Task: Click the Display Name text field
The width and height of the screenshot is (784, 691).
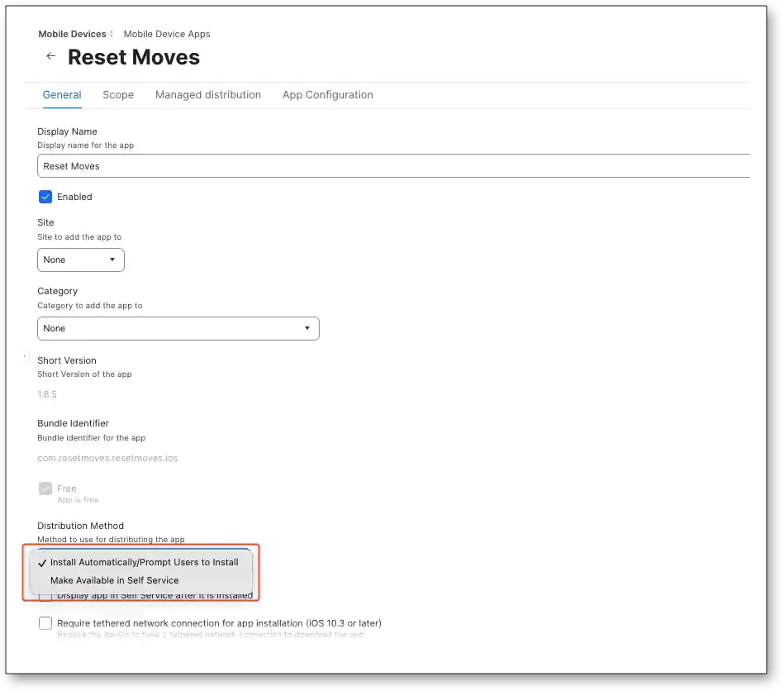Action: 392,166
